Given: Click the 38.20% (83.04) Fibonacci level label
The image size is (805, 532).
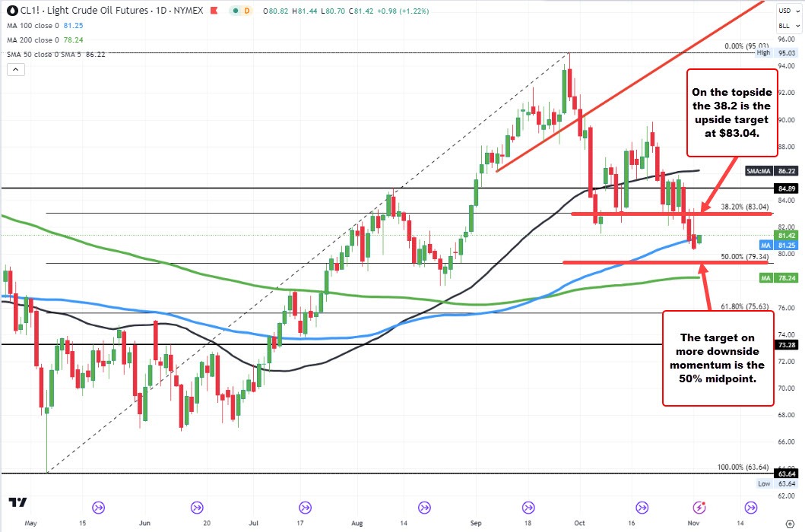Looking at the screenshot, I should point(745,207).
